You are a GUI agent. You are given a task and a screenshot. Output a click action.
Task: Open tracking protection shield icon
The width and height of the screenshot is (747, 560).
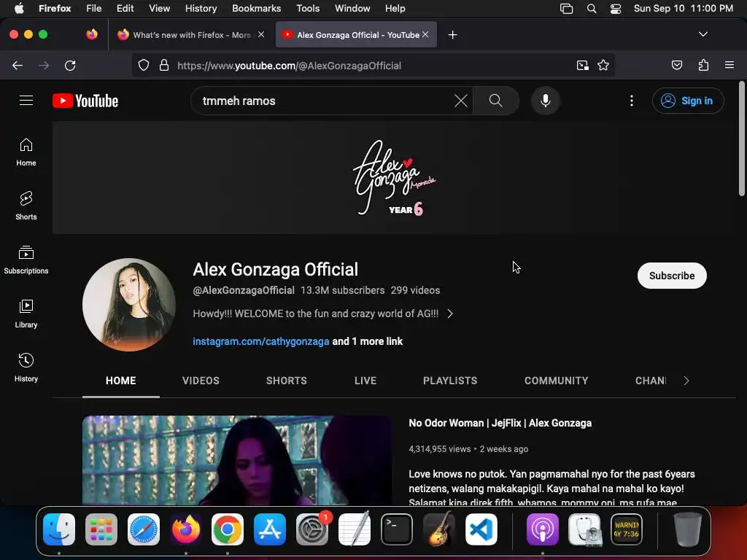pyautogui.click(x=144, y=65)
